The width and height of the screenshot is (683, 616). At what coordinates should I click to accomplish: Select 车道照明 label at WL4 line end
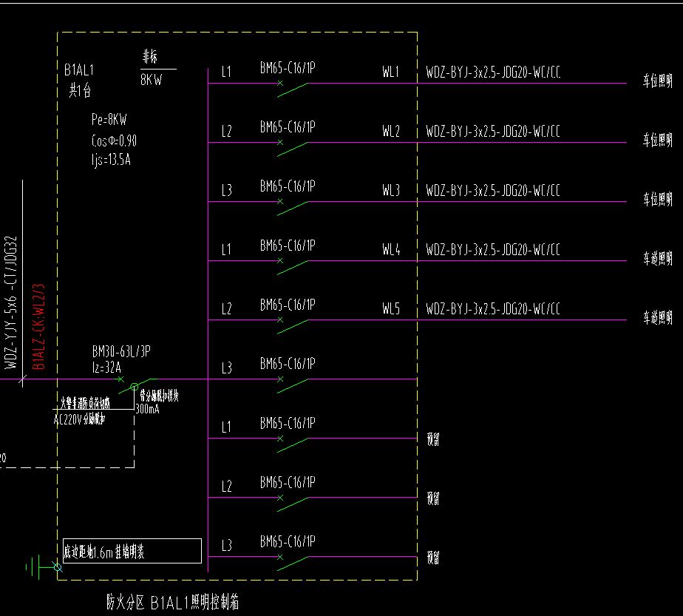pyautogui.click(x=658, y=258)
